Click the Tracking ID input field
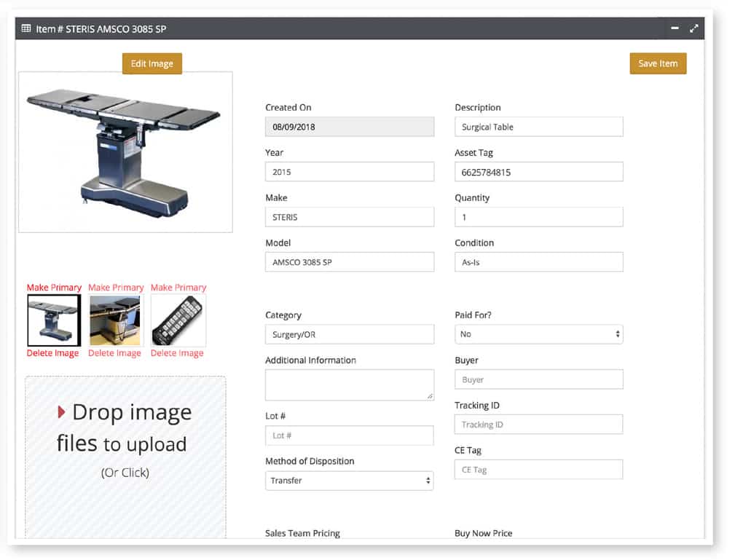Viewport: 735px width, 560px height. click(538, 424)
